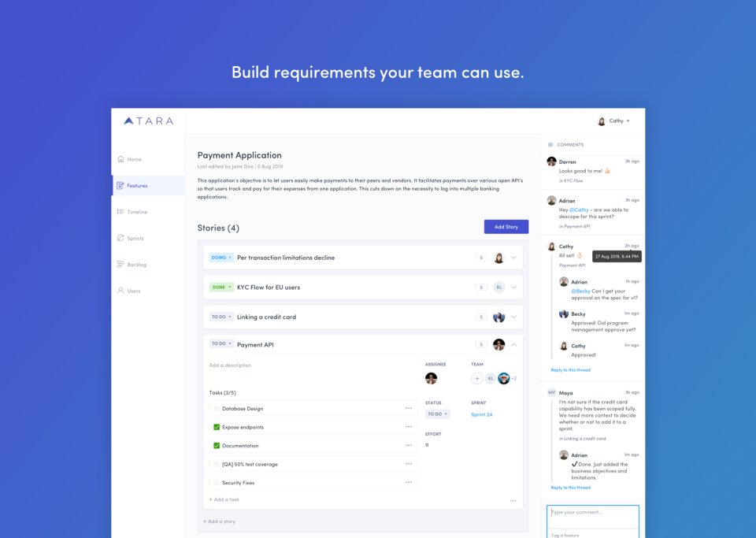Click the Comments panel icon
This screenshot has height=538, width=756.
pyautogui.click(x=550, y=145)
